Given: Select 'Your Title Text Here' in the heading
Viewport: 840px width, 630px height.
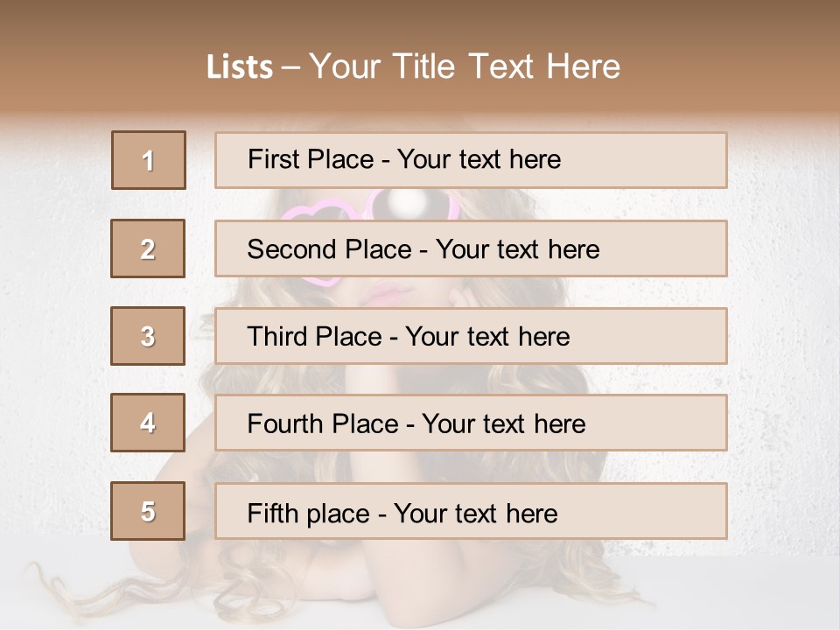Looking at the screenshot, I should click(x=465, y=66).
